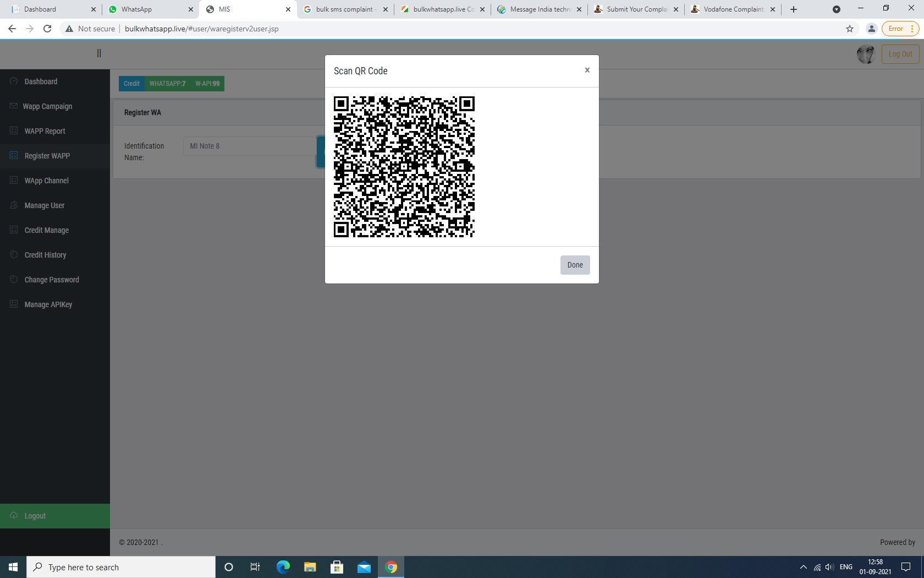The height and width of the screenshot is (578, 924).
Task: Click the QR code image
Action: point(404,167)
